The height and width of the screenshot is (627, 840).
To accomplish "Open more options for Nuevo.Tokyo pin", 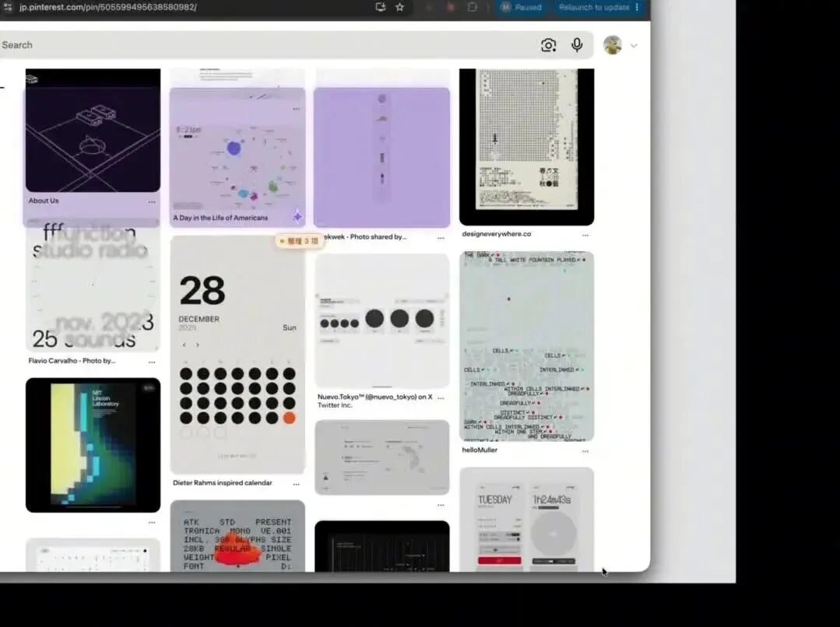I will 441,398.
